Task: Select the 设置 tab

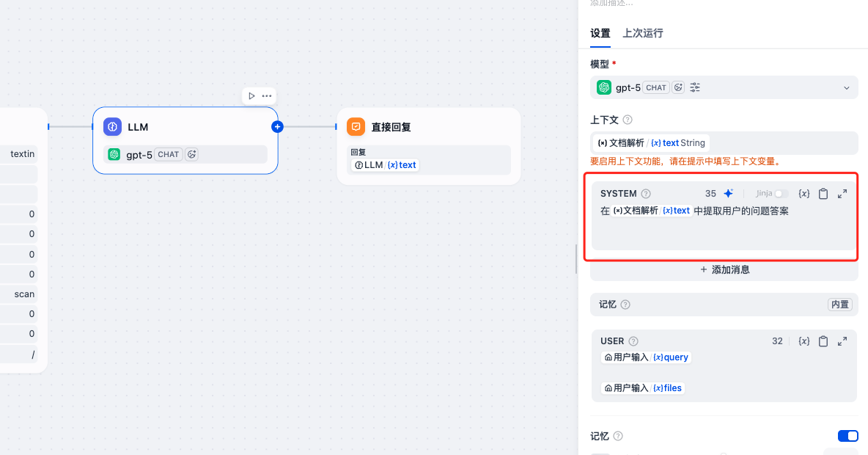Action: (600, 33)
